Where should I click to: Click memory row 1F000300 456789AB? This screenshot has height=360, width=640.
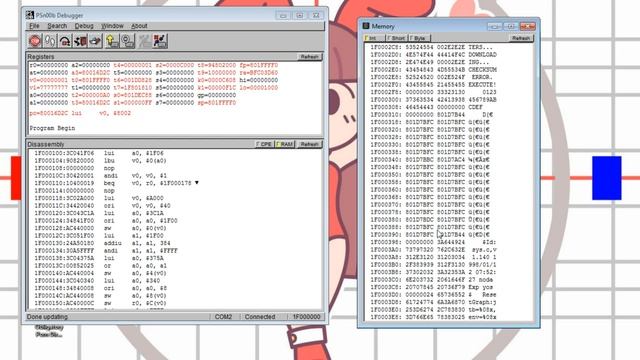point(433,100)
